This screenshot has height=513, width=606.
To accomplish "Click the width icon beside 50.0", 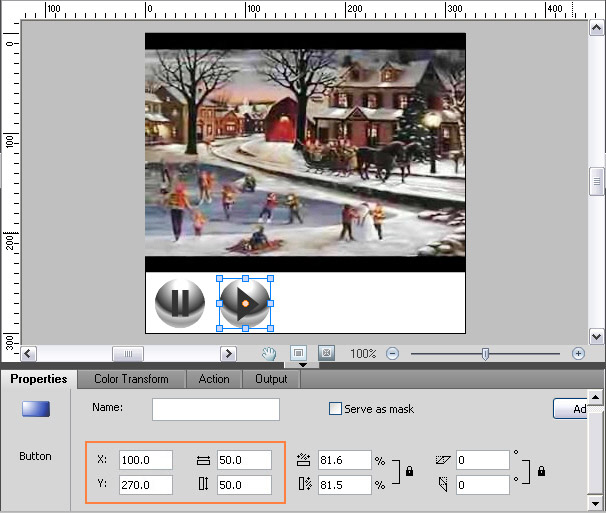I will [203, 460].
